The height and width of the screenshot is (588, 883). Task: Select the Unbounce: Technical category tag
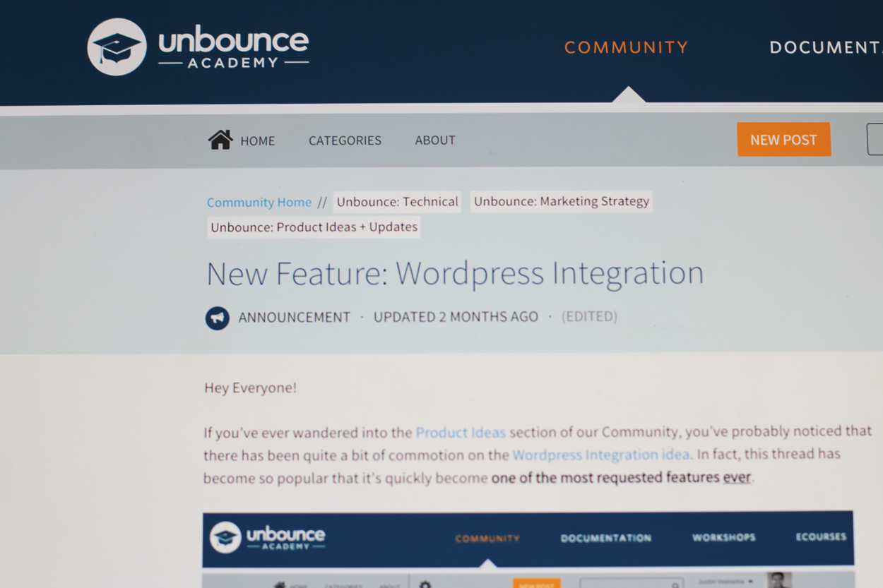pyautogui.click(x=397, y=202)
